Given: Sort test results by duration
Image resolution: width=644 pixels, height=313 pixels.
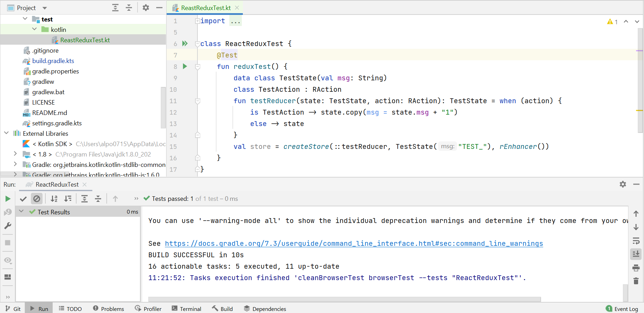Looking at the screenshot, I should click(68, 199).
